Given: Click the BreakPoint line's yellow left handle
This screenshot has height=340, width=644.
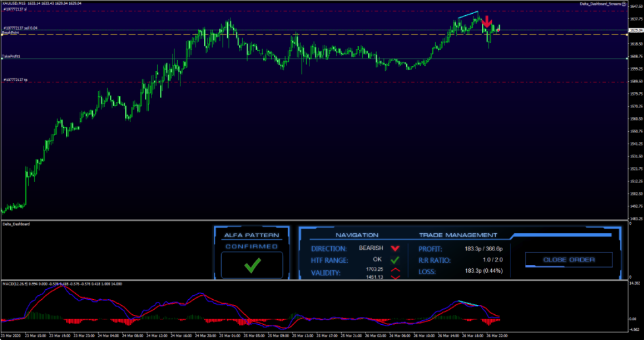Looking at the screenshot, I should 1,34.
